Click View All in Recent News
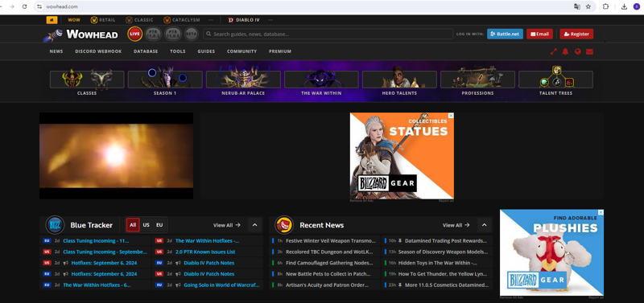Viewport: 644px width, 303px height. pos(456,225)
